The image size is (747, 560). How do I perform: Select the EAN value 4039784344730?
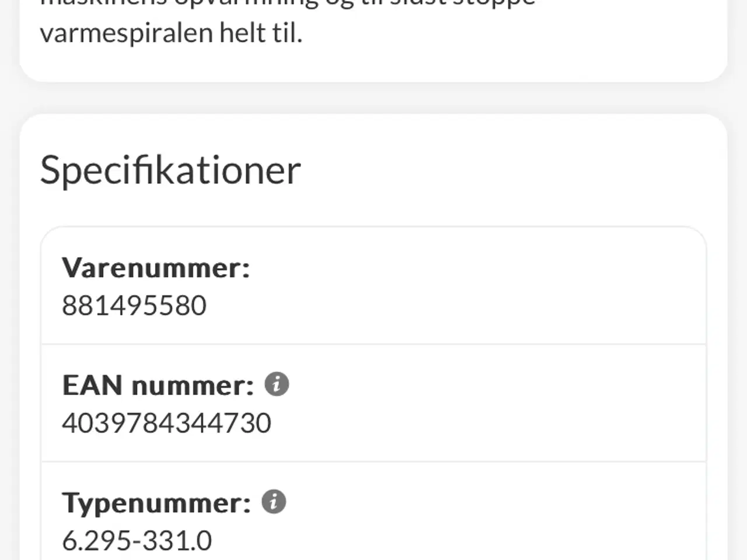(167, 421)
